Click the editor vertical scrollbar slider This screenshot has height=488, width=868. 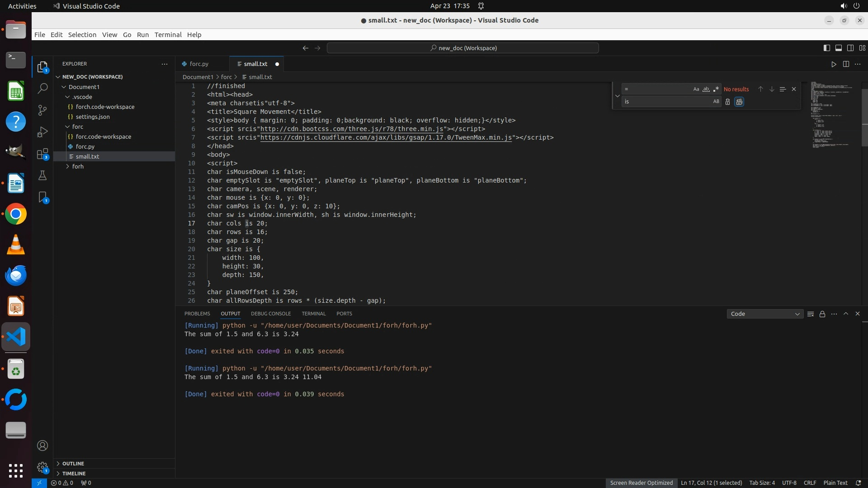[x=864, y=117]
